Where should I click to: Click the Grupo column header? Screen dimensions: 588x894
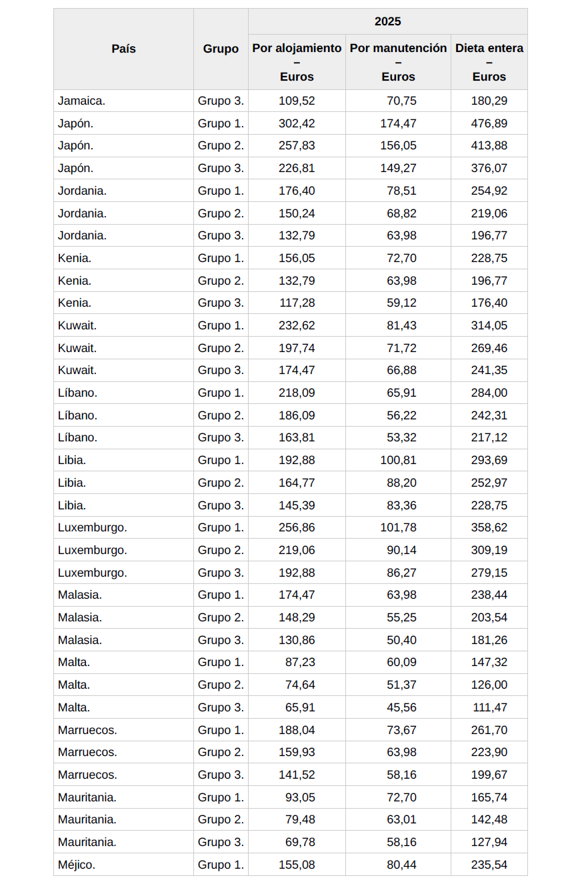tap(221, 49)
